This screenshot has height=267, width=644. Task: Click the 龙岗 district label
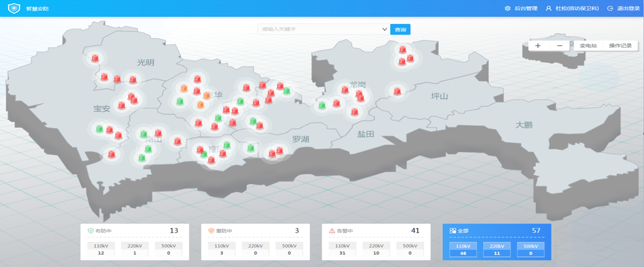pos(357,85)
